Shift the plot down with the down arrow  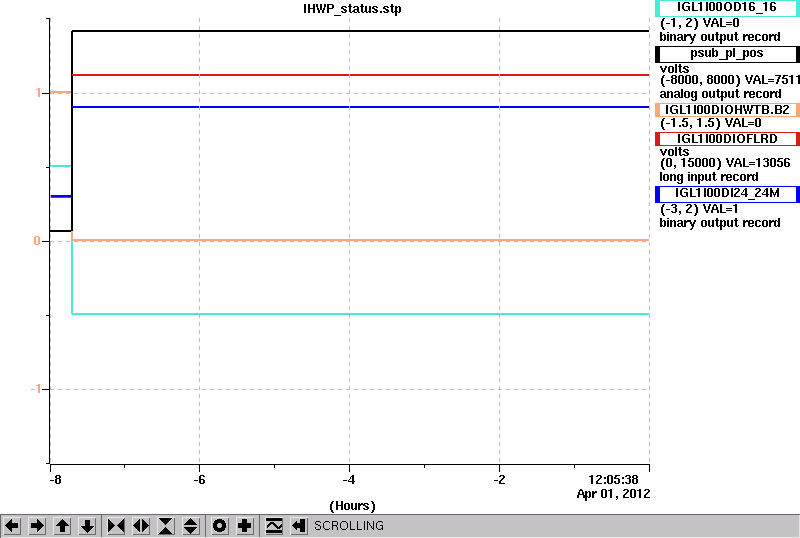tap(87, 526)
